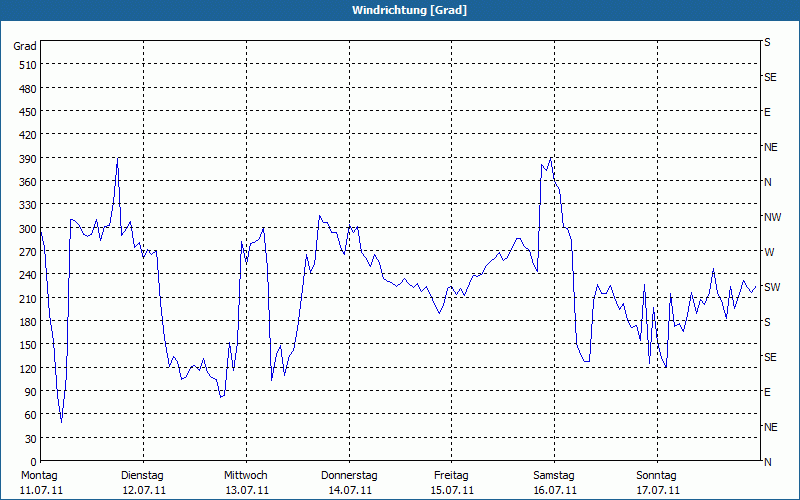The width and height of the screenshot is (800, 500).
Task: Click the N compass label beside 0 gridline
Action: pos(768,462)
